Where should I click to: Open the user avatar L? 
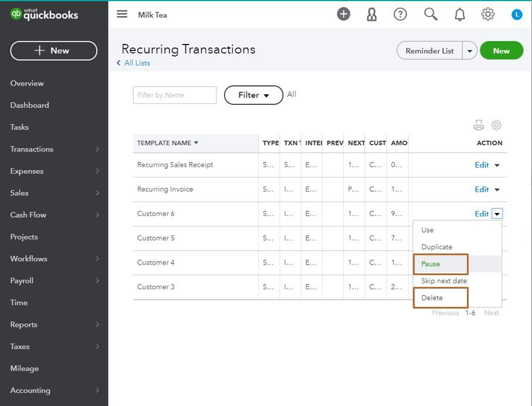(517, 14)
